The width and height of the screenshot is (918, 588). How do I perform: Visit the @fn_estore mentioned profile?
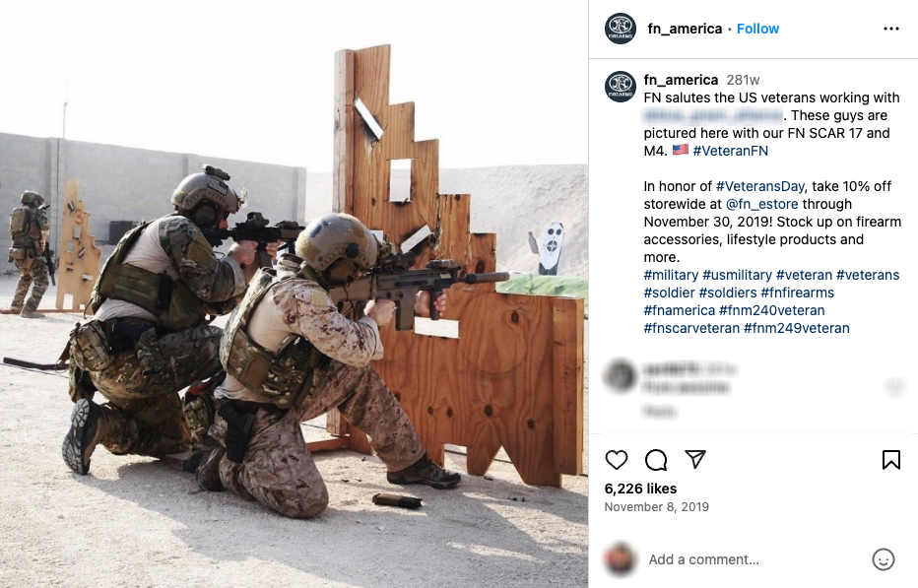coord(761,204)
